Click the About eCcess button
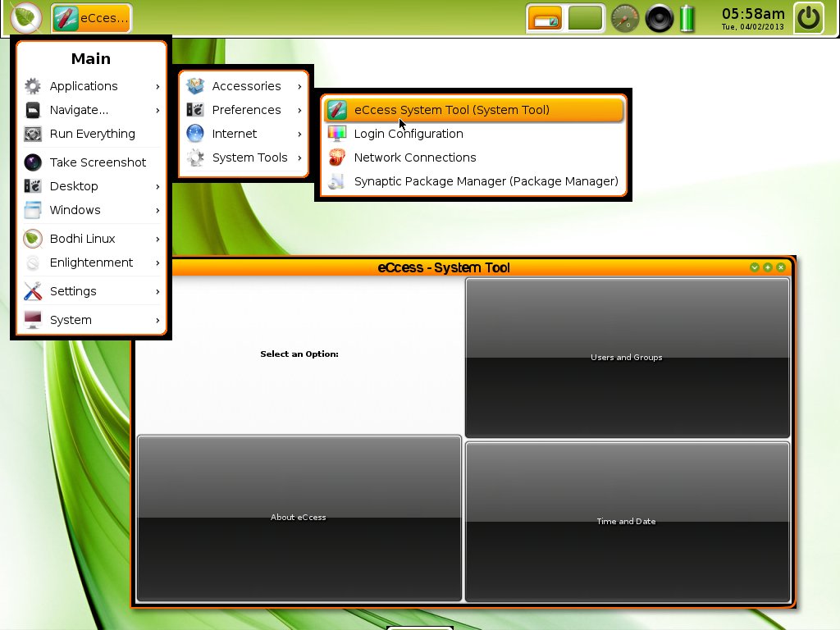 (299, 518)
